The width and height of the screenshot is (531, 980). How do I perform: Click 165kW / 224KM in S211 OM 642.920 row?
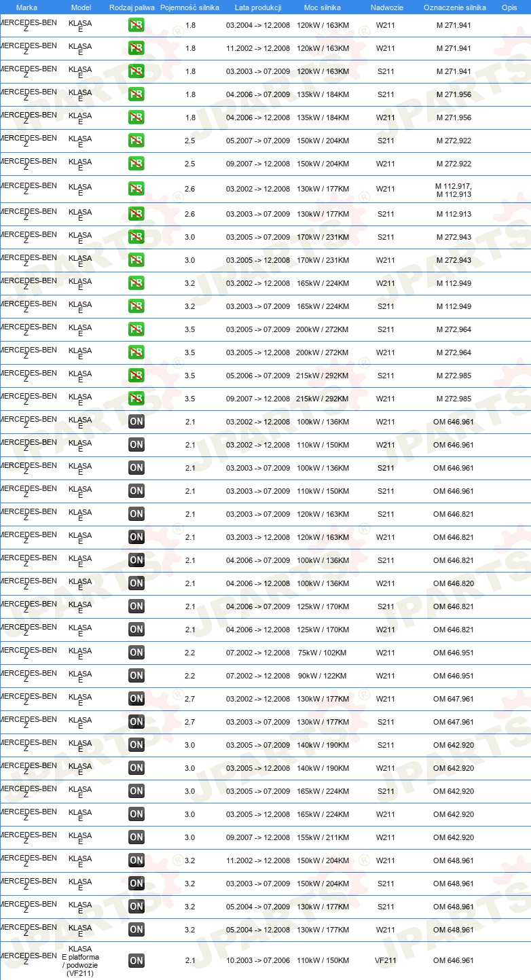323,792
